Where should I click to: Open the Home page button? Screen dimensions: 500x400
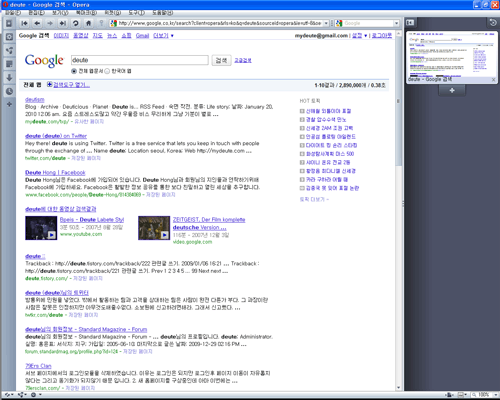tap(88, 23)
